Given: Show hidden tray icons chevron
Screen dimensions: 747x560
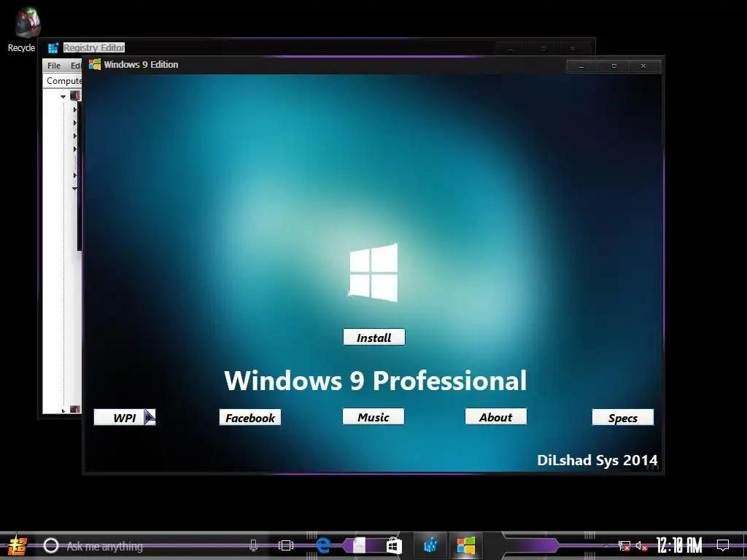Looking at the screenshot, I should pyautogui.click(x=606, y=545).
